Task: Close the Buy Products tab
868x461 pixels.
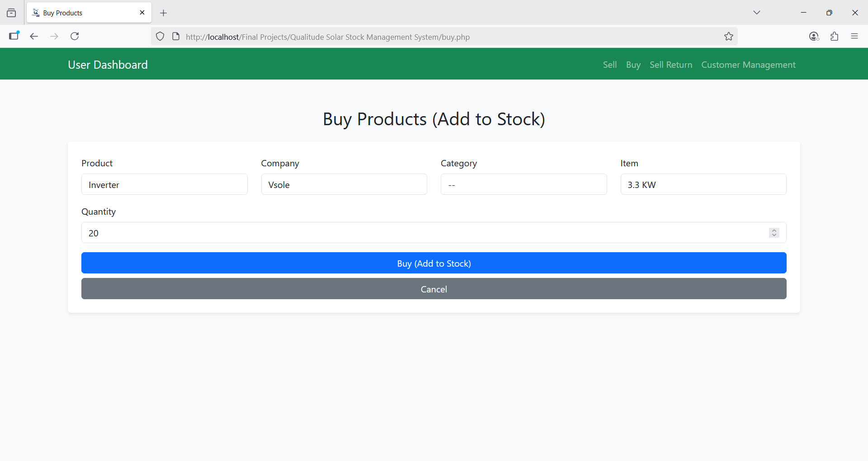Action: click(x=142, y=13)
